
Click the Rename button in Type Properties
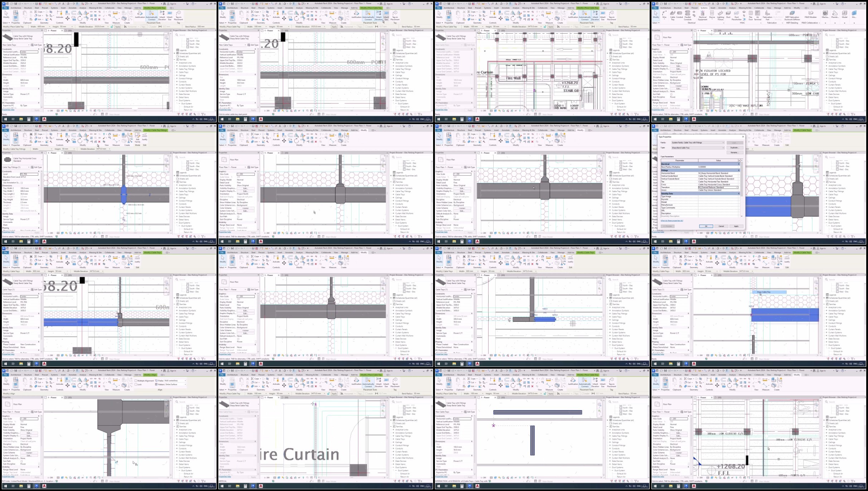pos(735,152)
